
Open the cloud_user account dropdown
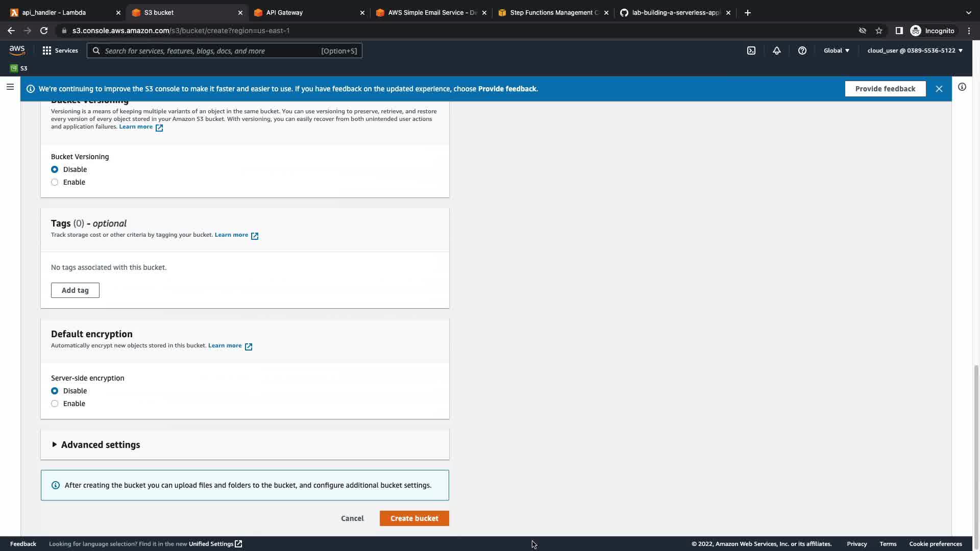(915, 51)
